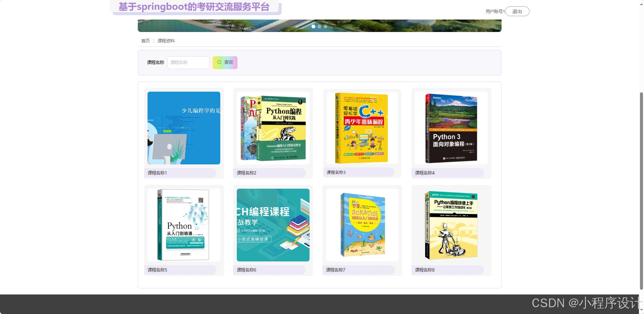Screen dimensions: 644x314
Task: Open the Python编程快速上手 book cover
Action: pos(451,225)
